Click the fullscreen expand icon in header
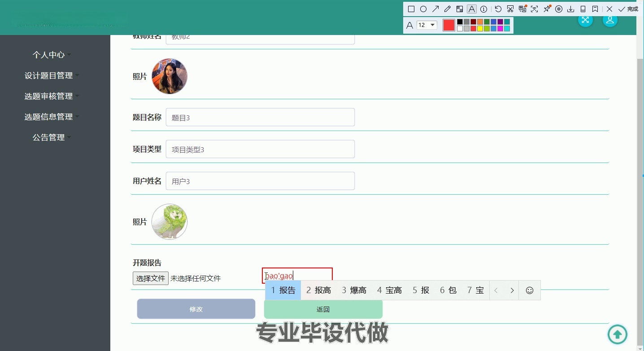The image size is (644, 351). point(585,20)
